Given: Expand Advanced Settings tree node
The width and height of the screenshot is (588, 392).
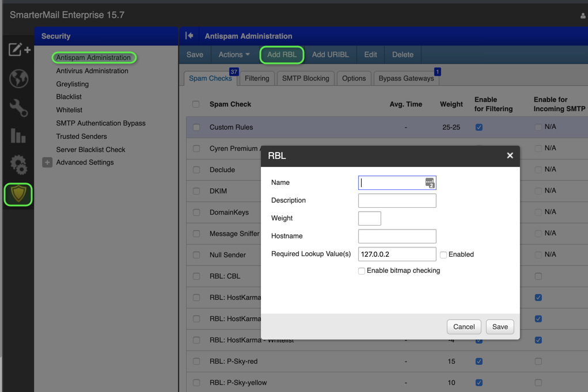Looking at the screenshot, I should tap(47, 162).
